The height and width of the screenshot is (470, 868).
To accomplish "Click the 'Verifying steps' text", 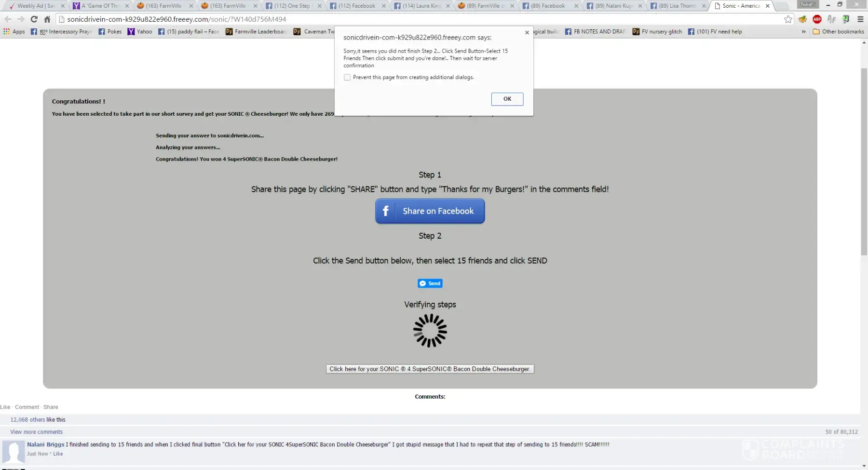I will point(430,305).
